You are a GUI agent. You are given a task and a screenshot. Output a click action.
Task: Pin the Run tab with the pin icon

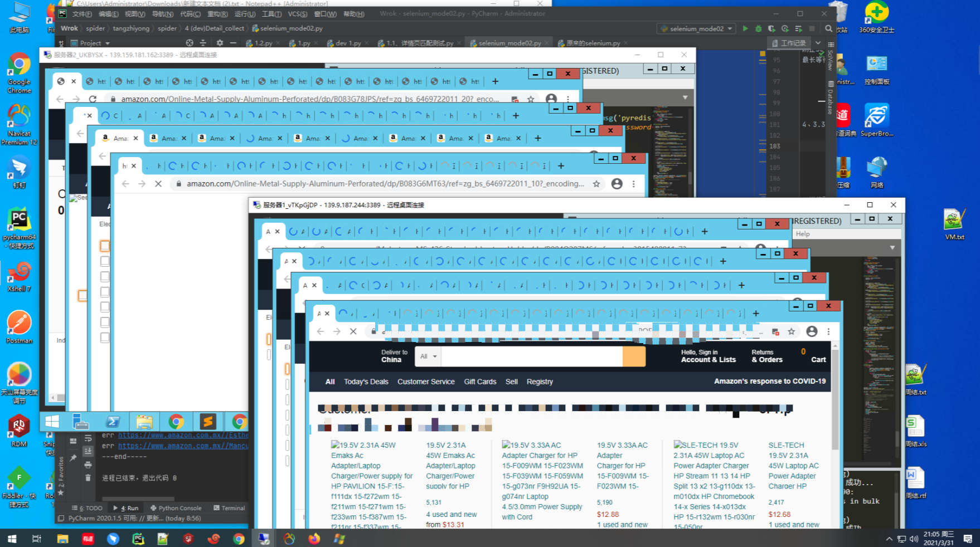coord(73,458)
